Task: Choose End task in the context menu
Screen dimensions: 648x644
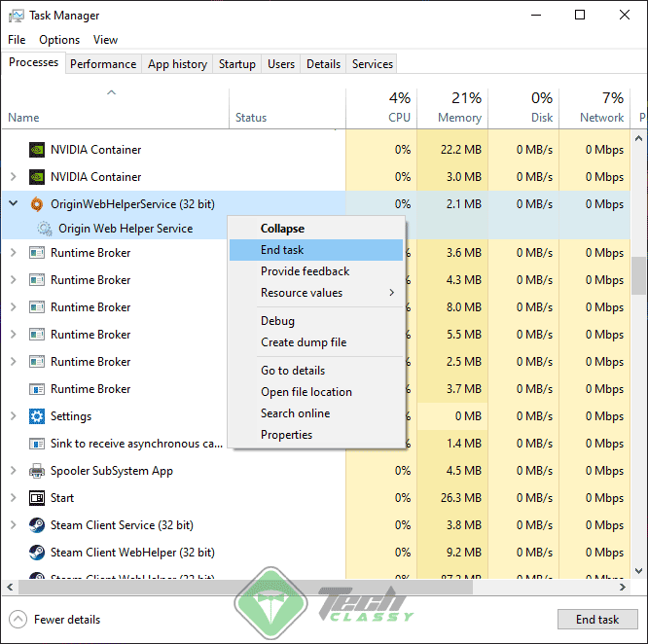Action: click(x=316, y=250)
